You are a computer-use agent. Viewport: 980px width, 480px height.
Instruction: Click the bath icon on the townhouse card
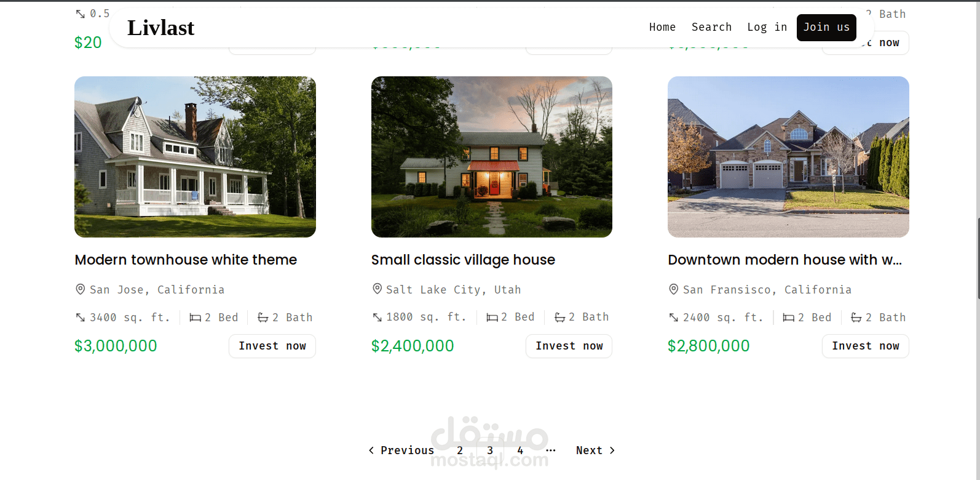click(x=263, y=318)
